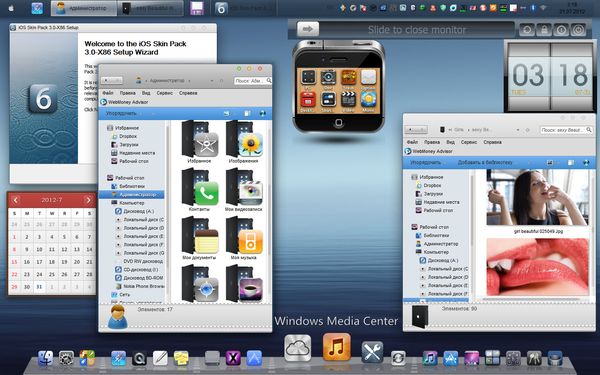
Task: Open Файл menu in the Администратор window
Action: (108, 93)
